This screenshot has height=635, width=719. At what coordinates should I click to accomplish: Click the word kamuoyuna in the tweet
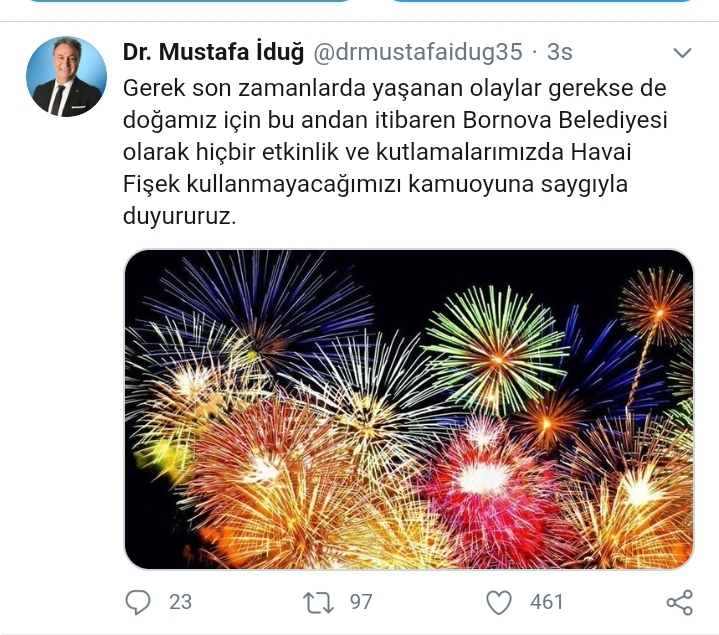(471, 184)
